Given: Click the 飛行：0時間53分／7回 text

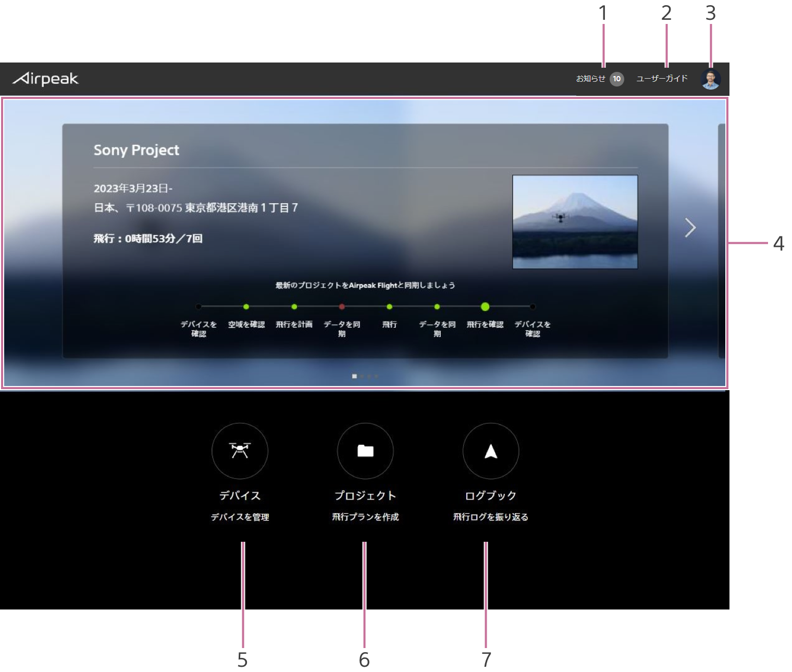Looking at the screenshot, I should pyautogui.click(x=148, y=239).
